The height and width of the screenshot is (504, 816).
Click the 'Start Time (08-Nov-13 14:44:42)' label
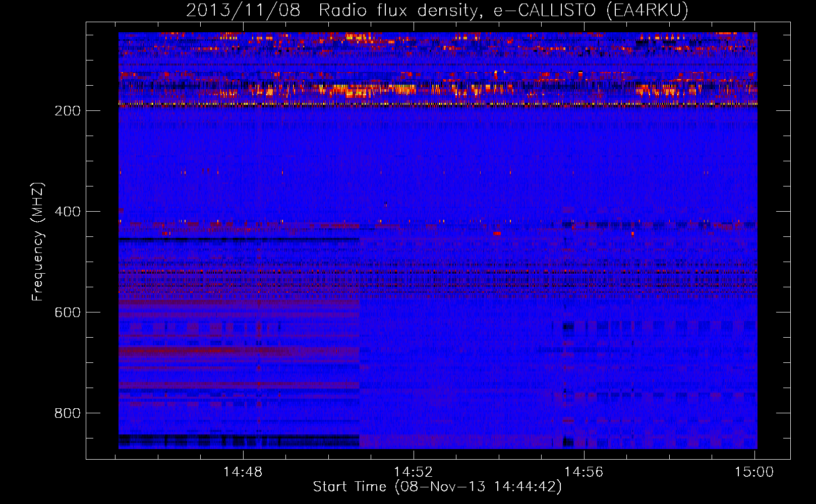coord(437,487)
